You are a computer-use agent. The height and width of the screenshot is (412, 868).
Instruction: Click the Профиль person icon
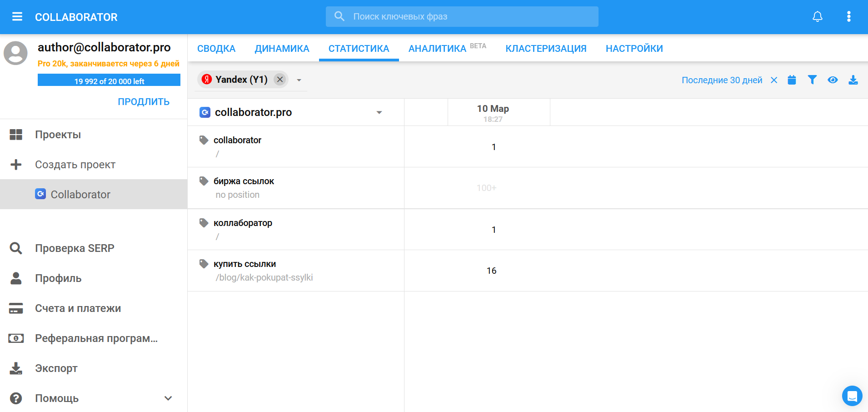click(x=16, y=278)
